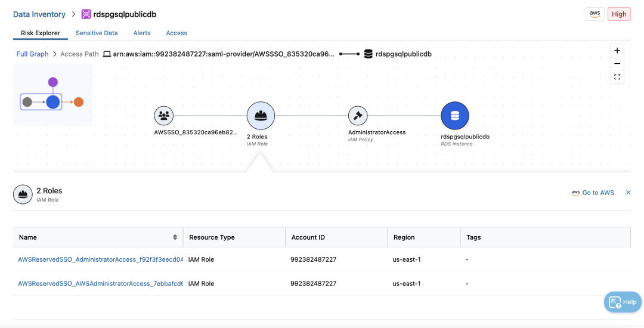
Task: Open Go to AWS link
Action: [593, 193]
